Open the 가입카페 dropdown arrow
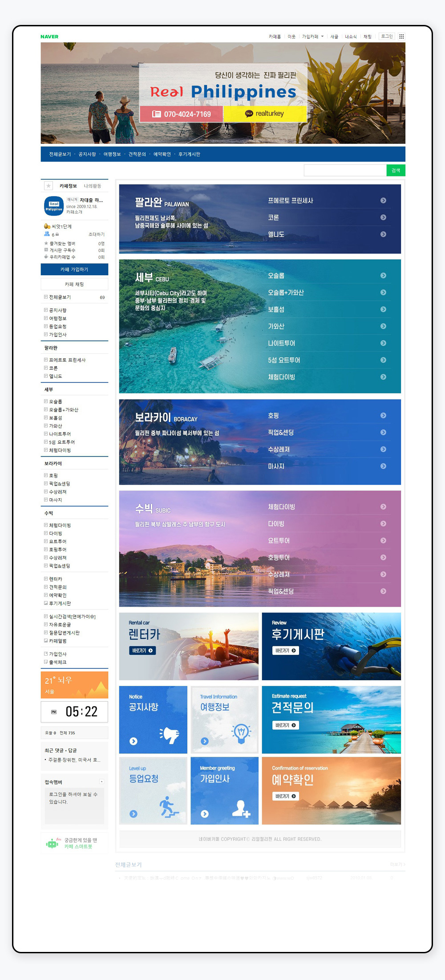 click(322, 37)
